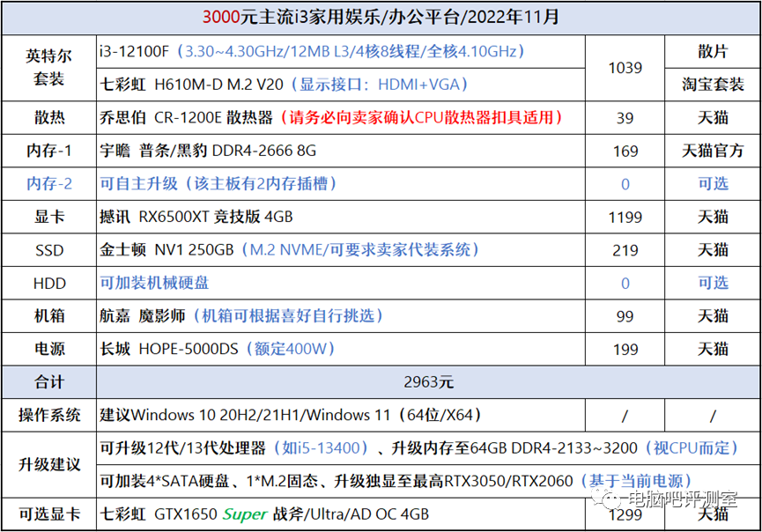Click the blue "可加装机械硬盘" text
Screen dimensions: 762x532
154,283
